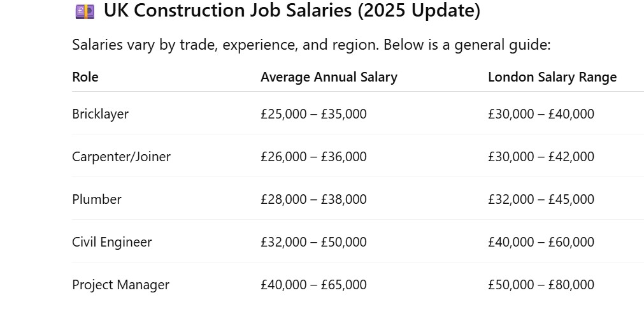Click Carpenter's £30,000 – £42,000 London range
The image size is (644, 316).
click(x=541, y=157)
